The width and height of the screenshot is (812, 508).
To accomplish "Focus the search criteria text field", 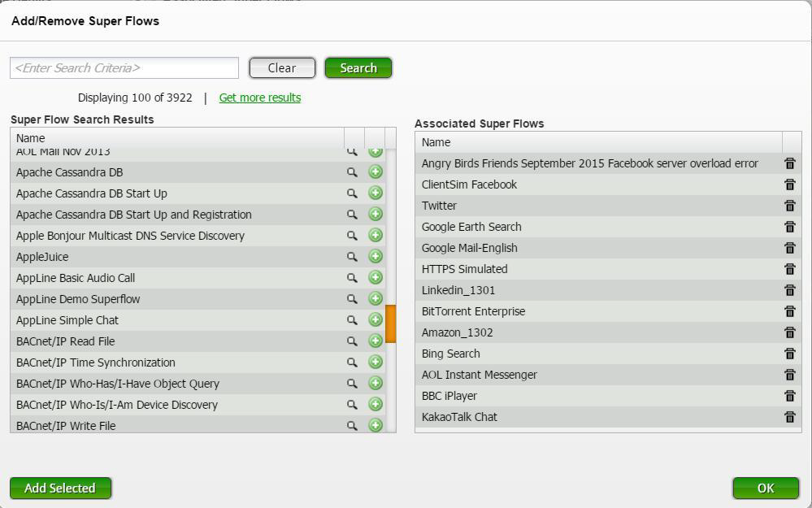I will tap(124, 68).
